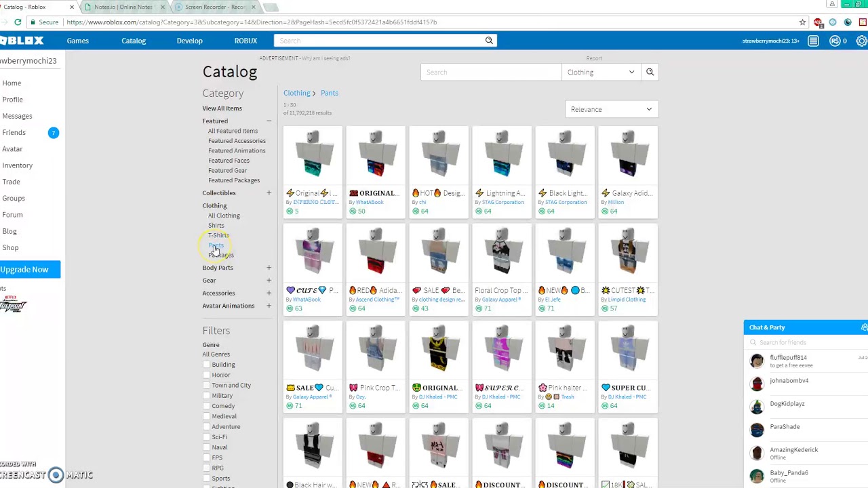The image size is (868, 488).
Task: Open creator link STAG Corporation under Lightning pants
Action: coord(502,202)
